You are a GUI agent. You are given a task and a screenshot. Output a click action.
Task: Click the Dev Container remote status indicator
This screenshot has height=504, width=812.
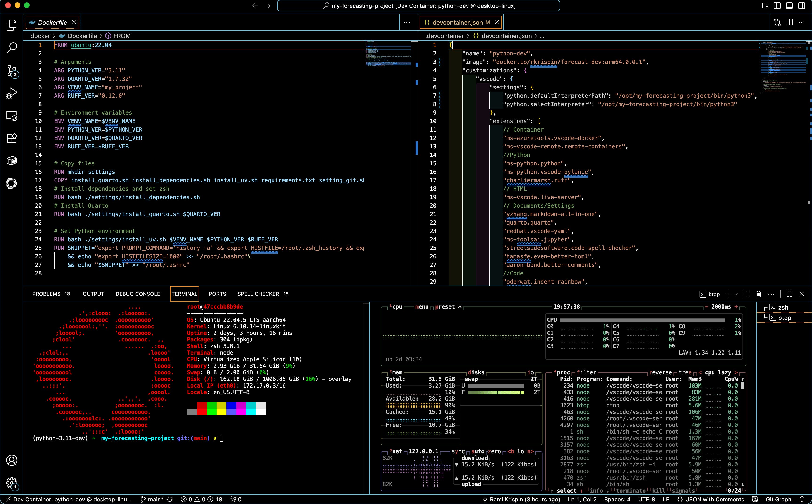(68, 499)
